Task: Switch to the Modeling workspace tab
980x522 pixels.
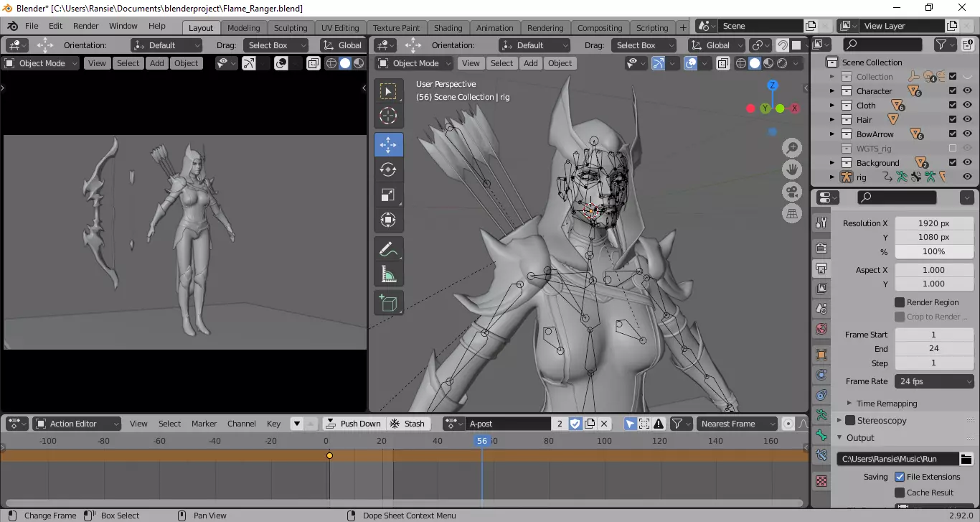Action: point(243,28)
